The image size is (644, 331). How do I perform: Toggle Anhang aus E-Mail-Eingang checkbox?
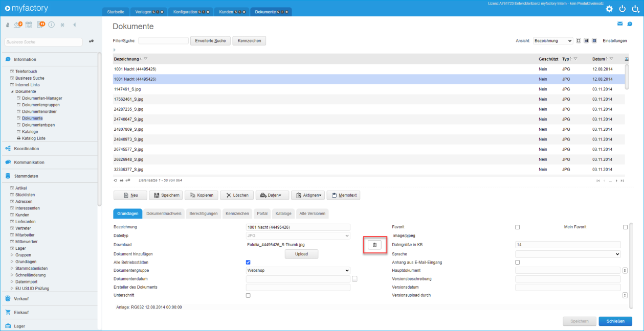click(x=518, y=262)
